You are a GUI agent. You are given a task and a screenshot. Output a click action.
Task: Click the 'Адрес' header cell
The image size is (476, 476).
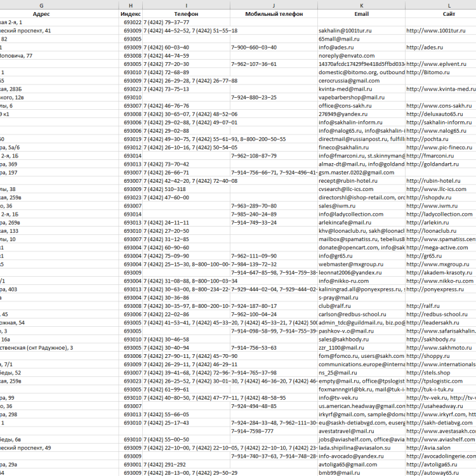(x=41, y=14)
